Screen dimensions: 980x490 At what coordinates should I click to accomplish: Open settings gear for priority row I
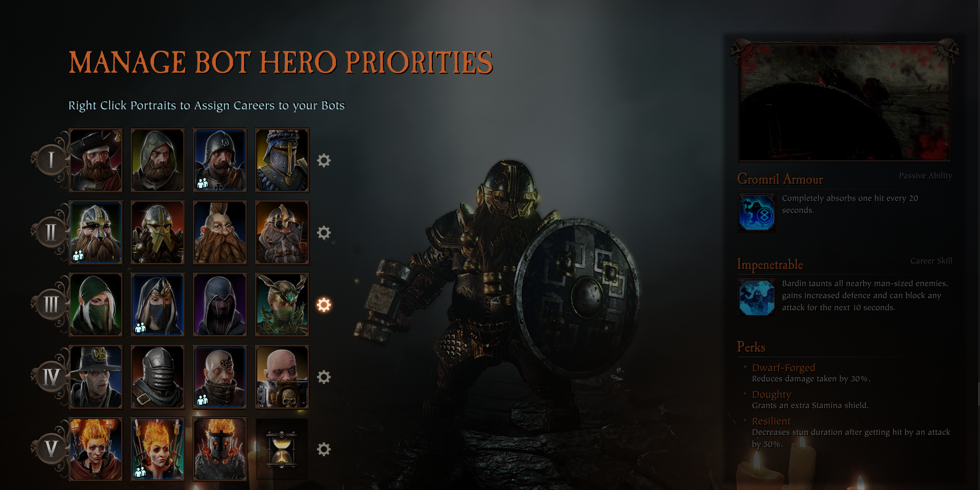click(x=324, y=160)
